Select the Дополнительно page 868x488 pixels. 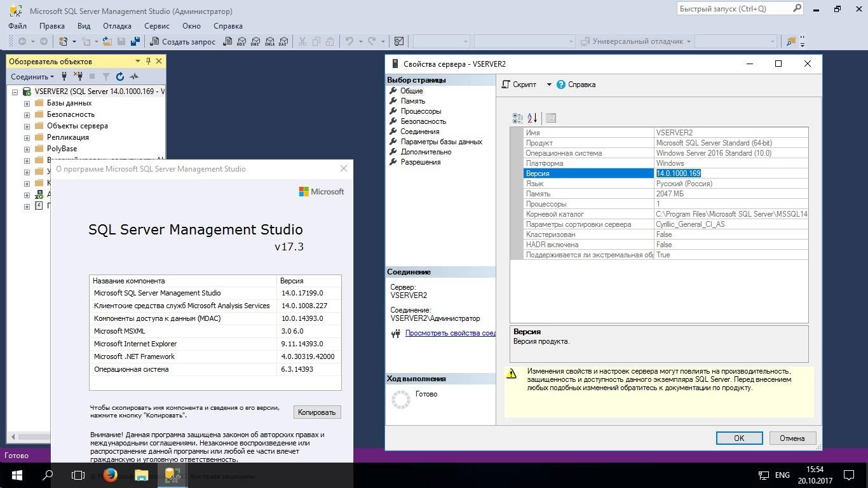click(x=426, y=152)
